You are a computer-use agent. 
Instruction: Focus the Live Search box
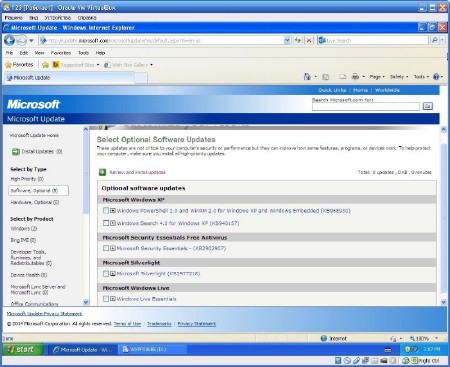point(373,40)
